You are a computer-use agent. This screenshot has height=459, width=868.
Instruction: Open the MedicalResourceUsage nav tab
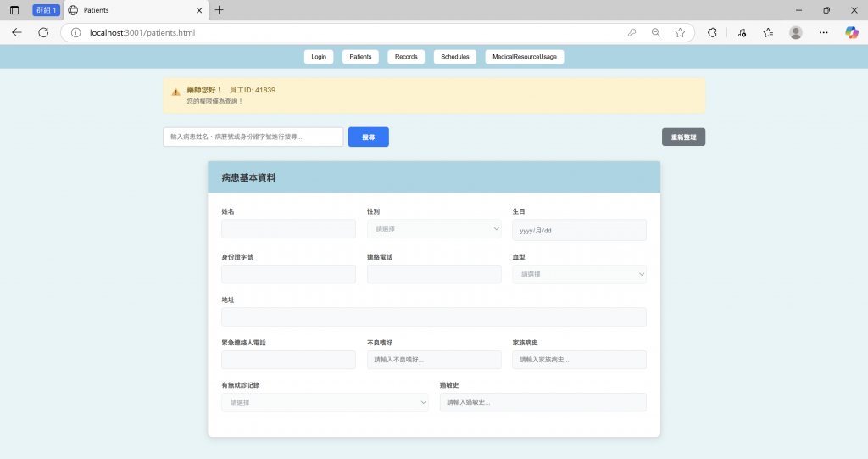[x=525, y=57]
